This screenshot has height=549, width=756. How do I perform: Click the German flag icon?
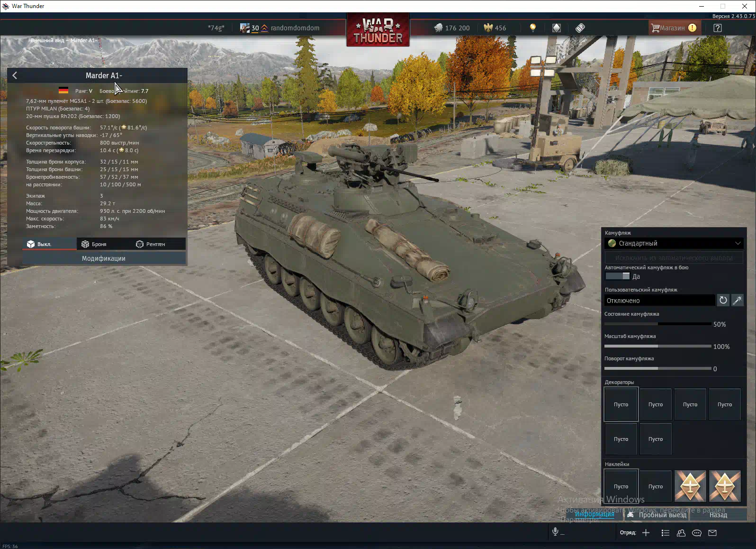(x=63, y=91)
